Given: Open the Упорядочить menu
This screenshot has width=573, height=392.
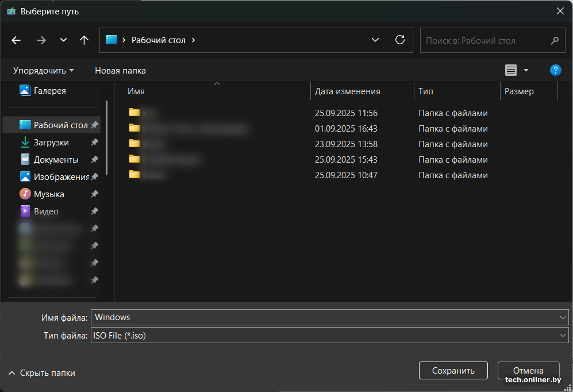Looking at the screenshot, I should click(x=44, y=71).
